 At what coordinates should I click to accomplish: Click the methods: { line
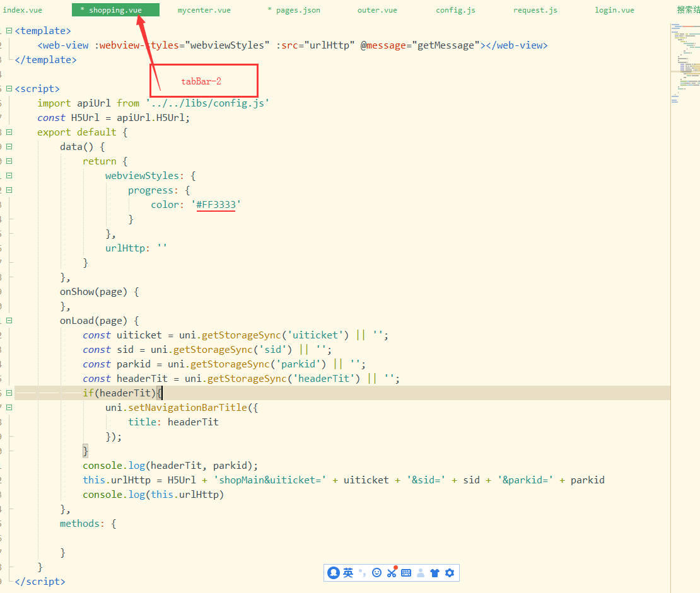[x=88, y=524]
